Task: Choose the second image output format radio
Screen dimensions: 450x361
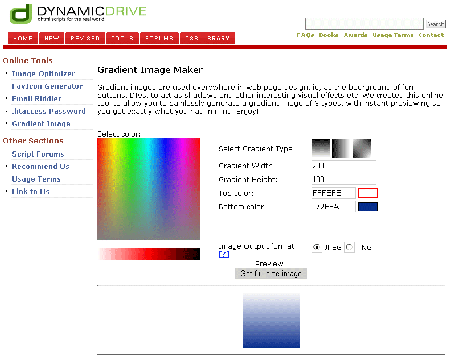Action: point(349,247)
